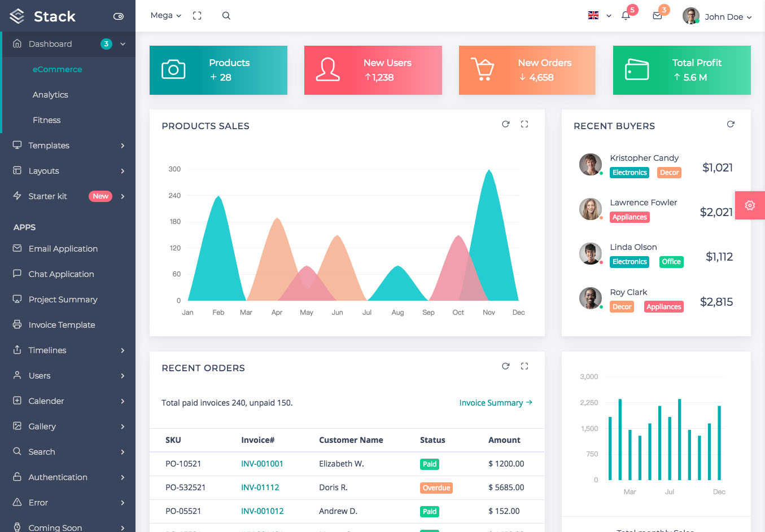
Task: Expand the Starter kit menu
Action: [x=68, y=196]
